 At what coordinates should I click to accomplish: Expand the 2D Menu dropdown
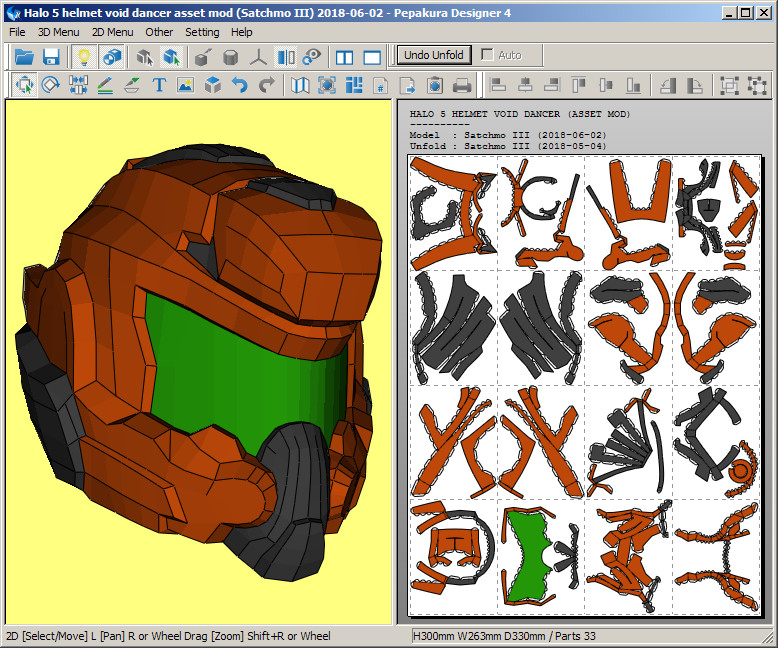coord(112,32)
